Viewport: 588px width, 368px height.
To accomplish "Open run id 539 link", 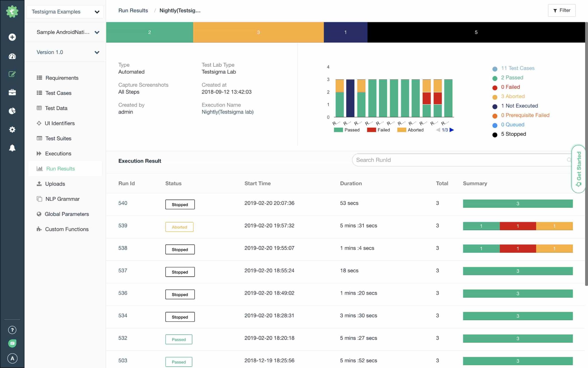I will 123,225.
